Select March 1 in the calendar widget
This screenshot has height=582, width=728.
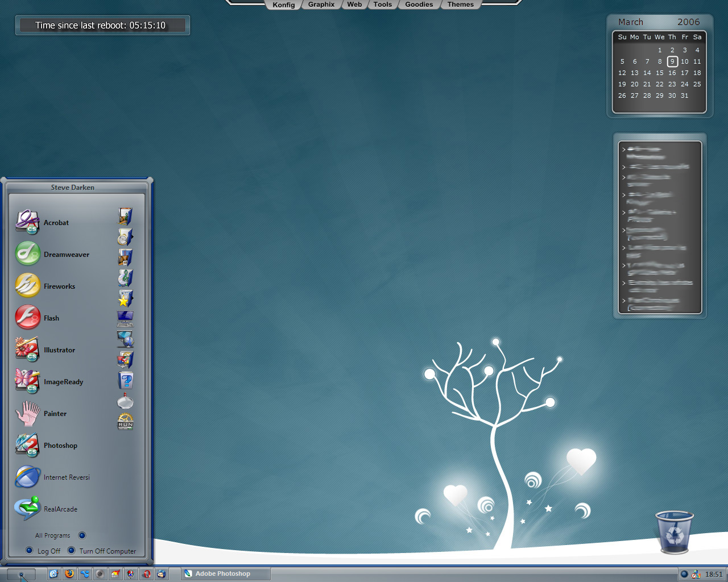tap(660, 50)
